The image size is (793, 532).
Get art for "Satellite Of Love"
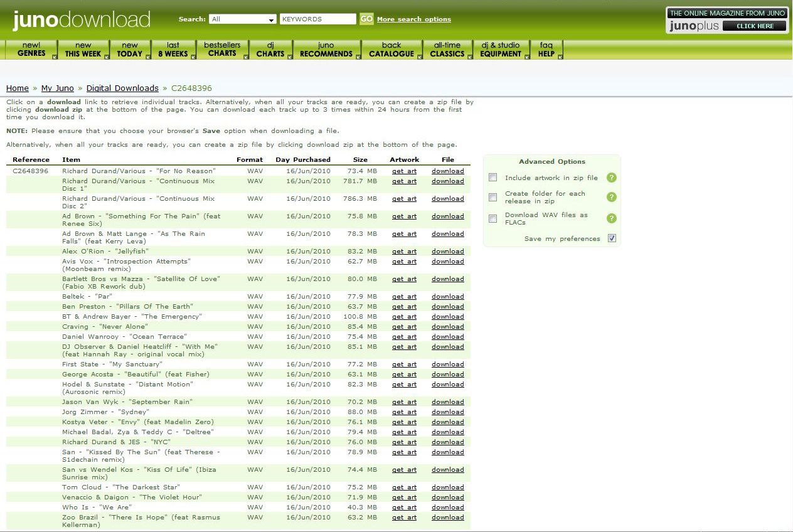click(x=404, y=279)
